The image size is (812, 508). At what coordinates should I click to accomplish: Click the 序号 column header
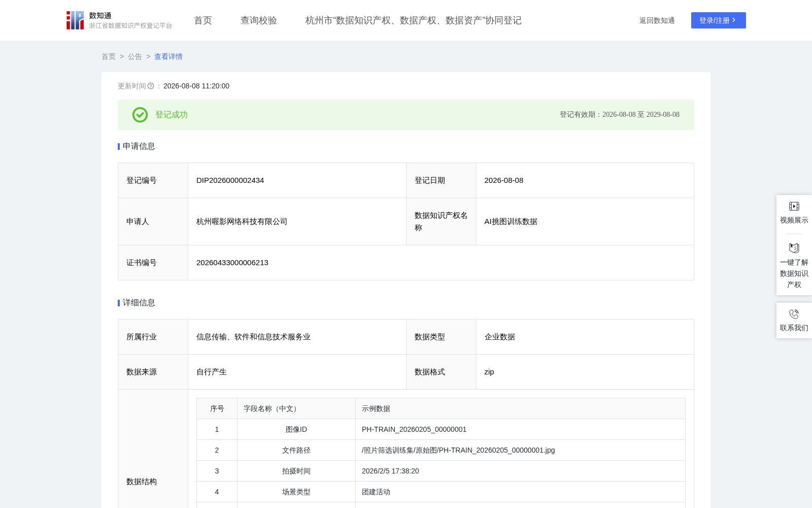[x=217, y=408]
